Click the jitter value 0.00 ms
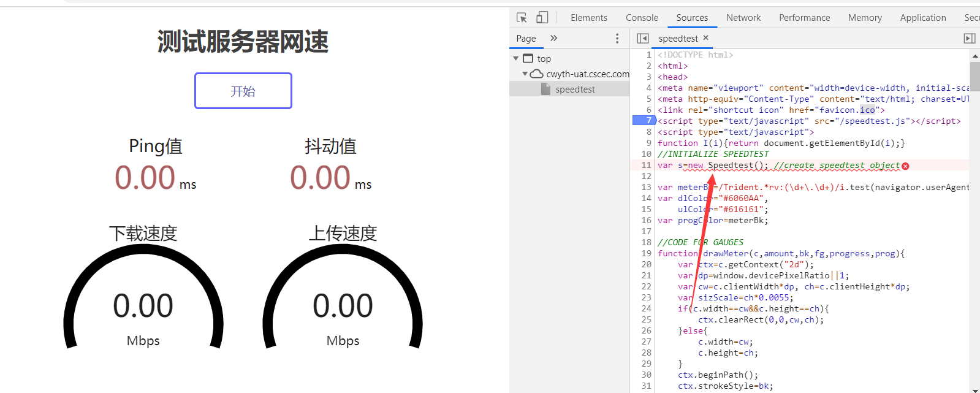Image resolution: width=980 pixels, height=393 pixels. 331,178
